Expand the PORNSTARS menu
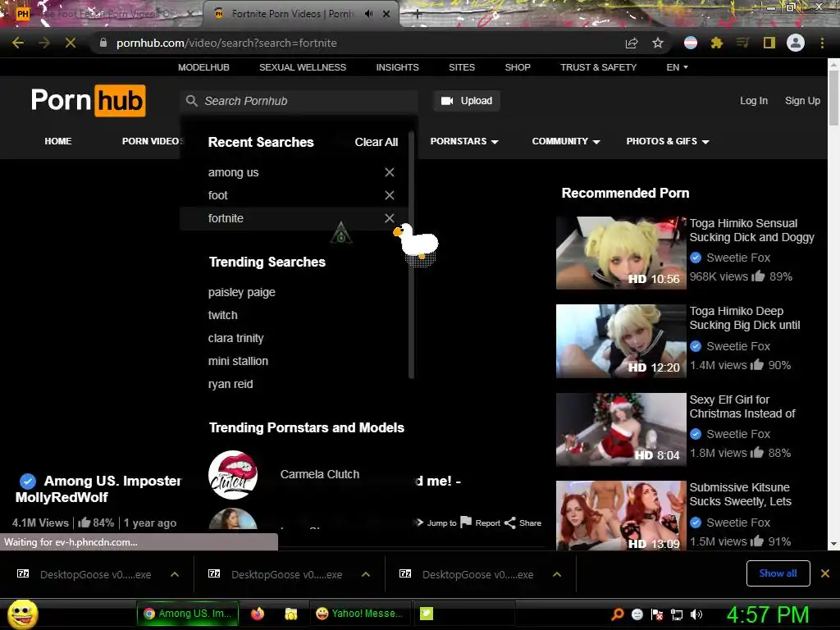Viewport: 840px width, 630px height. 464,141
